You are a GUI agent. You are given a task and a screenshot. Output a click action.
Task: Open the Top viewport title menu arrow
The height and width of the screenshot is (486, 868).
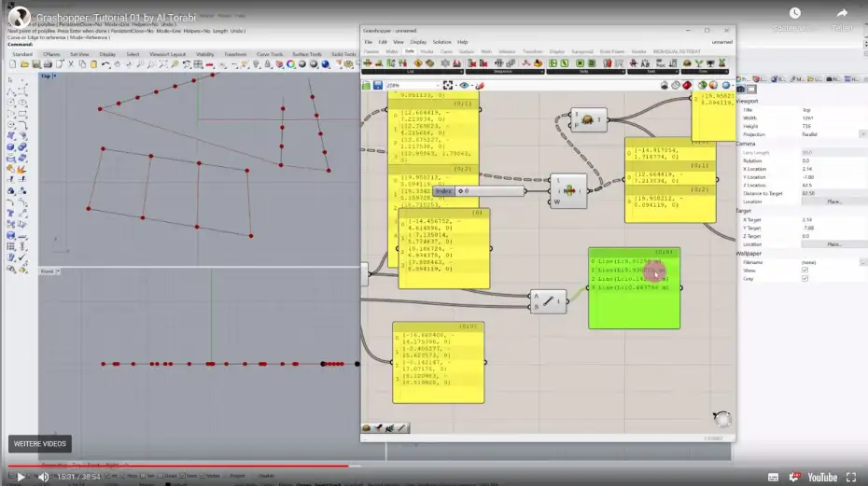tap(54, 76)
